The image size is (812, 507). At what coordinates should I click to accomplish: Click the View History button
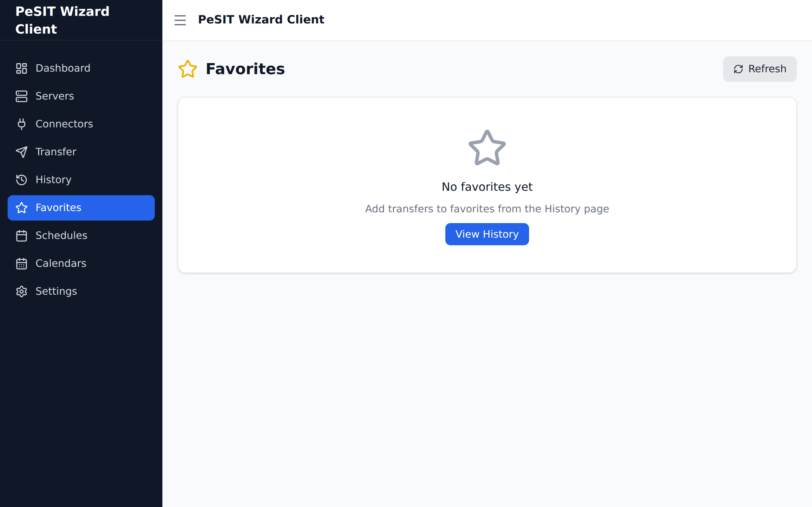(x=487, y=234)
